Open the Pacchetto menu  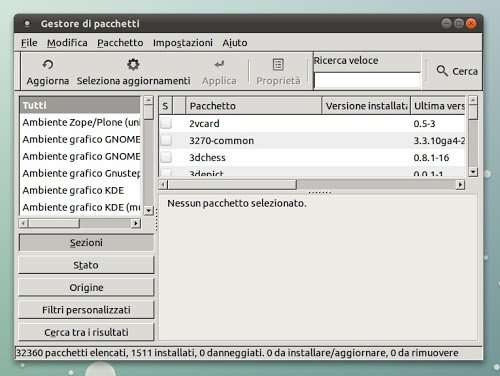pyautogui.click(x=120, y=43)
